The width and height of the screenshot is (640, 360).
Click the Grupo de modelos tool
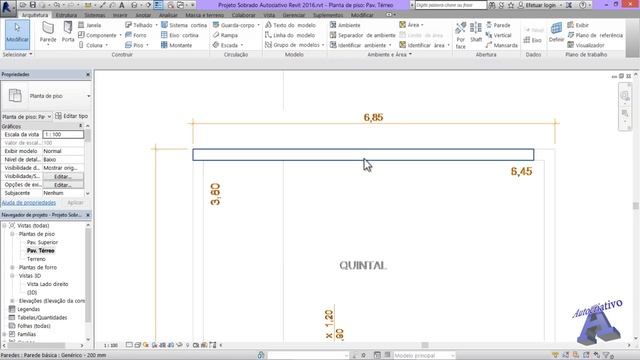pos(292,45)
